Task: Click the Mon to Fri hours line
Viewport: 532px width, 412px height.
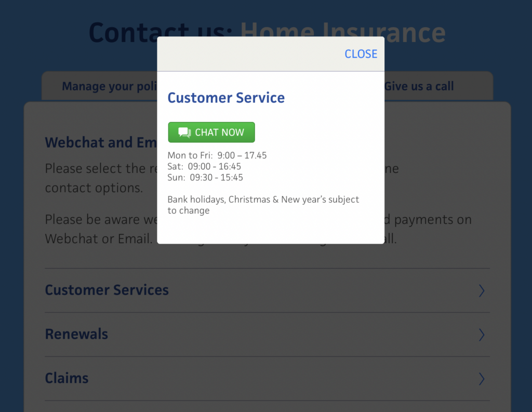Action: (217, 155)
